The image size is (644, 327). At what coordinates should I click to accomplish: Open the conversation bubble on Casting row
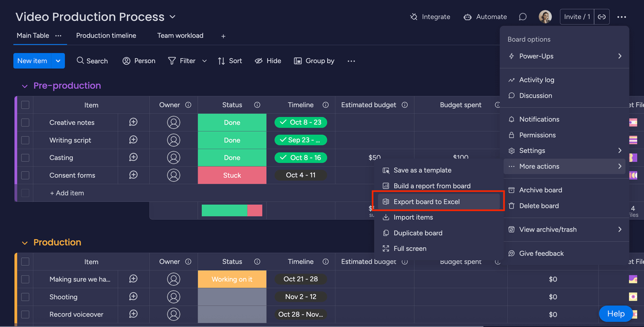[x=133, y=158]
